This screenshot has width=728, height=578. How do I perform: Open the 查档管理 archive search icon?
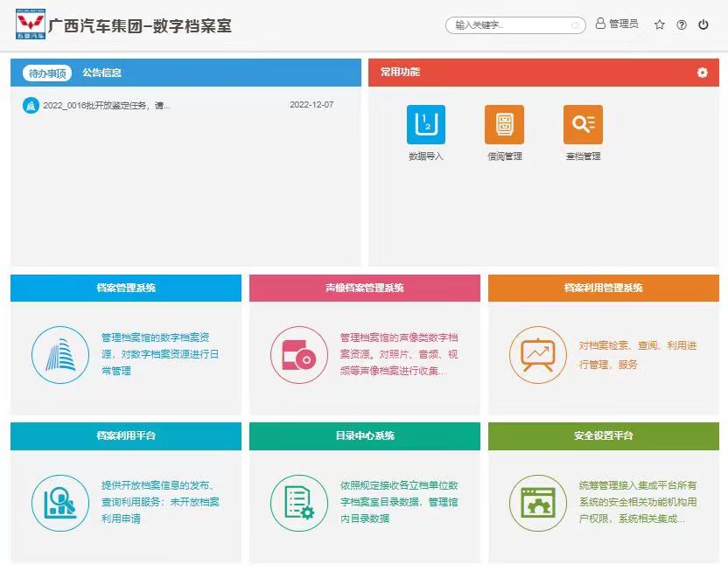[x=583, y=124]
